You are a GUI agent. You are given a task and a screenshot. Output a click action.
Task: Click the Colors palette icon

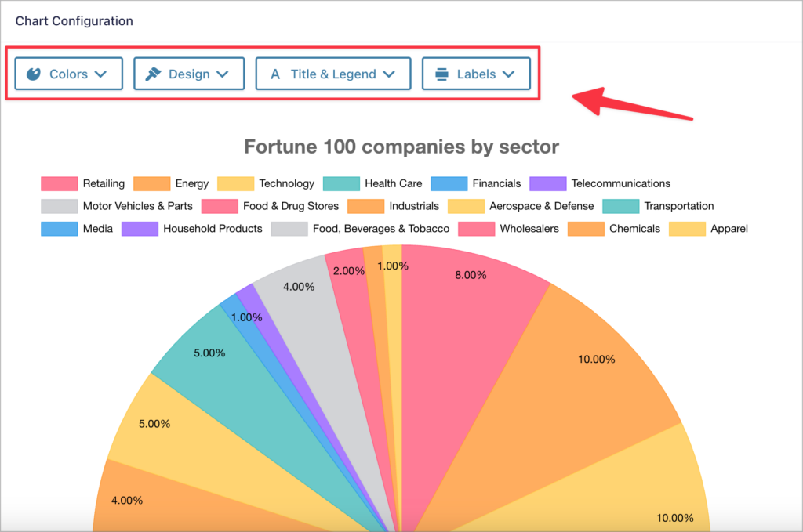coord(34,74)
